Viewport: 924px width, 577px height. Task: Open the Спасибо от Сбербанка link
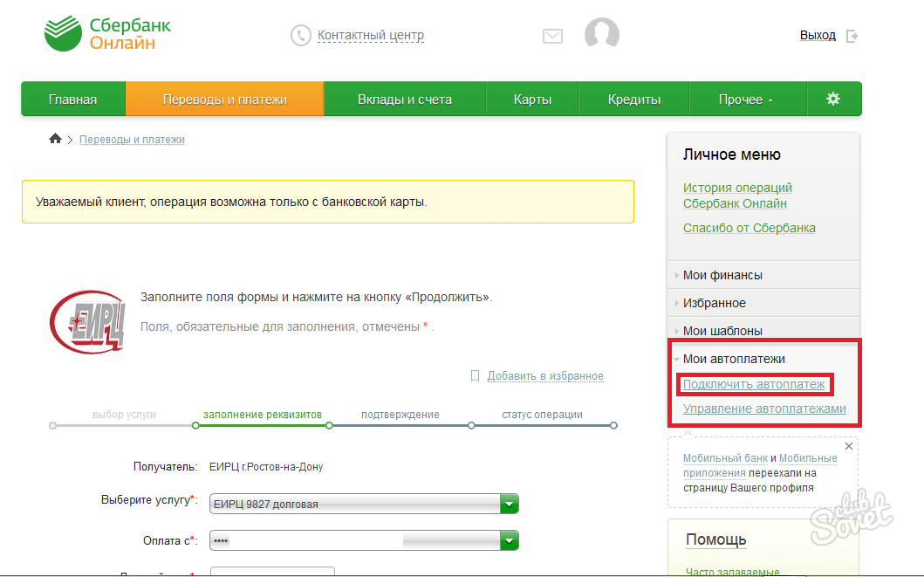click(749, 228)
